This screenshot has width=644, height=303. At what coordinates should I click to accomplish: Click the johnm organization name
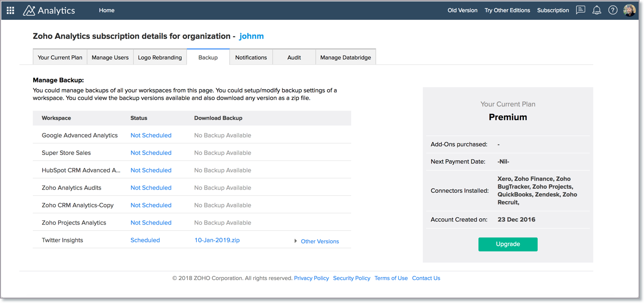point(251,36)
